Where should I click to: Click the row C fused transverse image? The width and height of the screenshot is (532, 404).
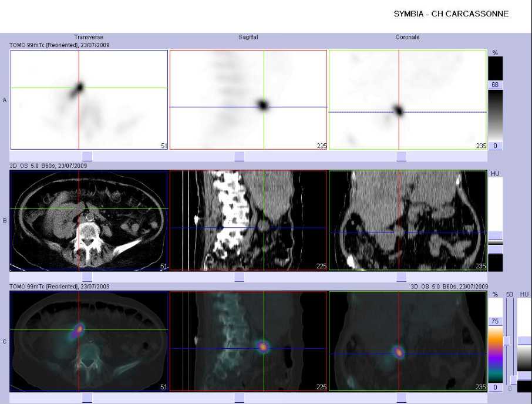[x=89, y=341]
